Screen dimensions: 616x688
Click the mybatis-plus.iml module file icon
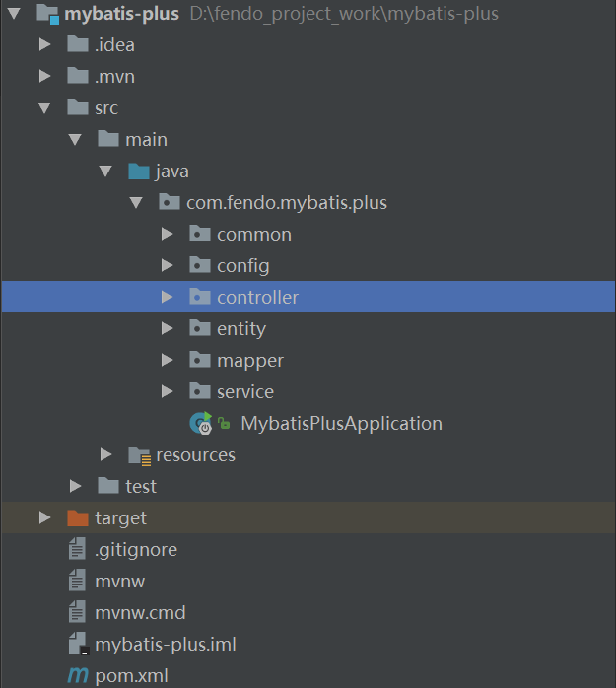[77, 645]
